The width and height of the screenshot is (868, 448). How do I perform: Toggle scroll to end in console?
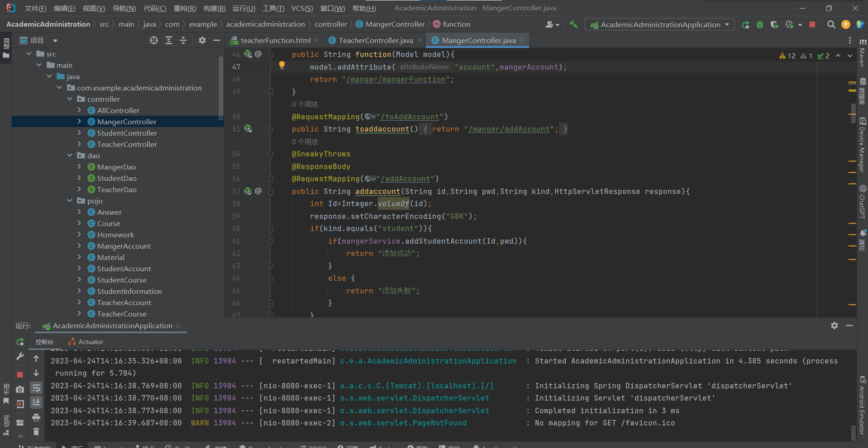tap(36, 402)
